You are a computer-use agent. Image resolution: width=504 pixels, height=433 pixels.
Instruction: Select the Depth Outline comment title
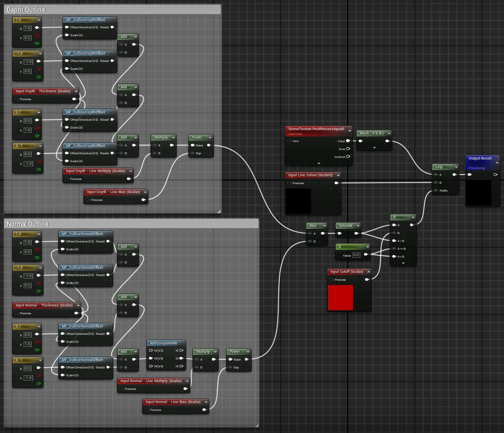(x=26, y=9)
